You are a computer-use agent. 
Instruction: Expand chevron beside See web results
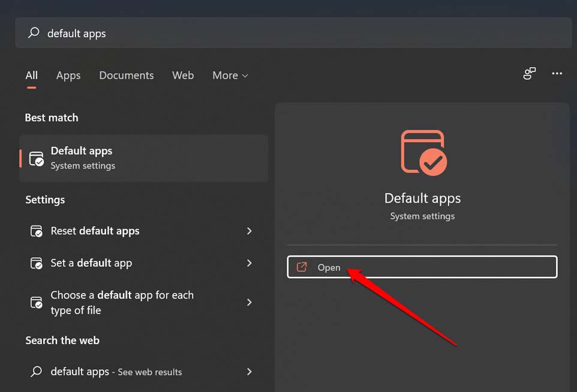[x=249, y=372]
